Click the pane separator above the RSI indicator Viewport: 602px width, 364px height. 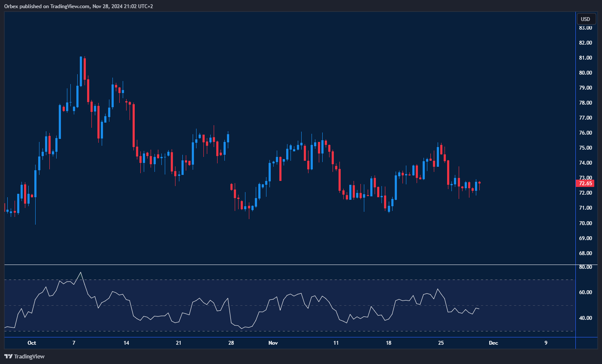click(x=290, y=265)
